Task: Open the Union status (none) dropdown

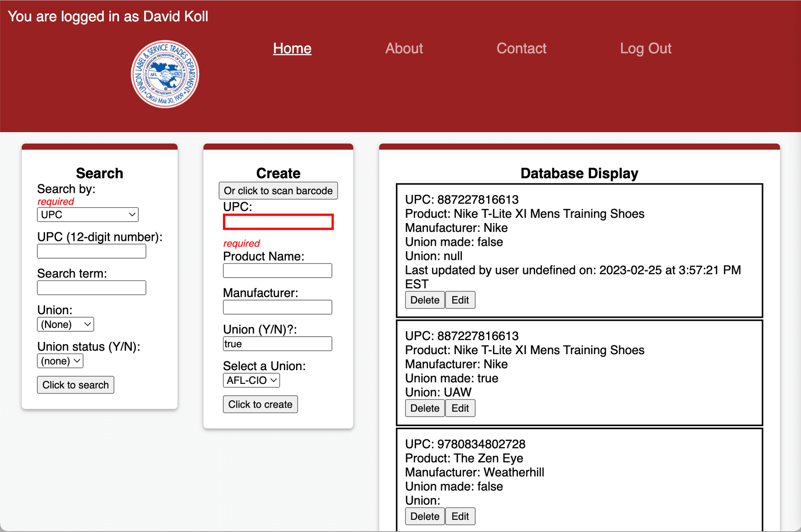Action: point(60,361)
